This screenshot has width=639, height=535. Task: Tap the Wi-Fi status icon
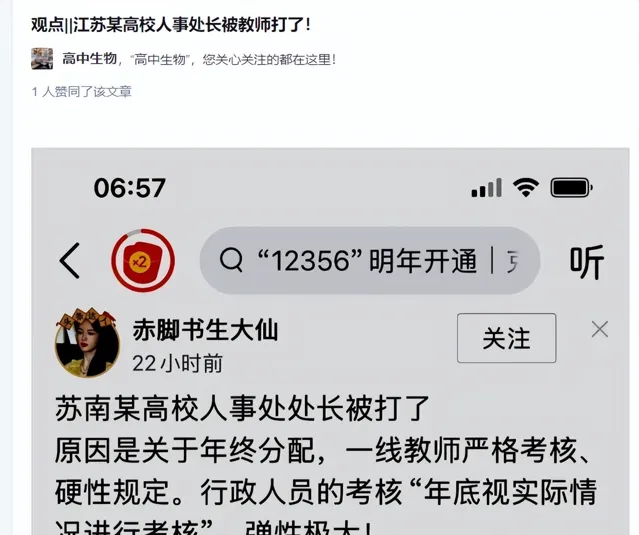[x=526, y=187]
